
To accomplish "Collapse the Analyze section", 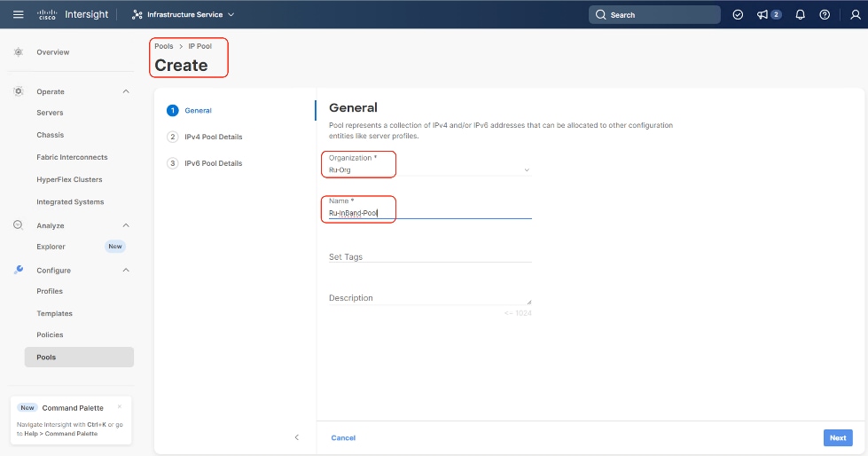I will (x=125, y=225).
